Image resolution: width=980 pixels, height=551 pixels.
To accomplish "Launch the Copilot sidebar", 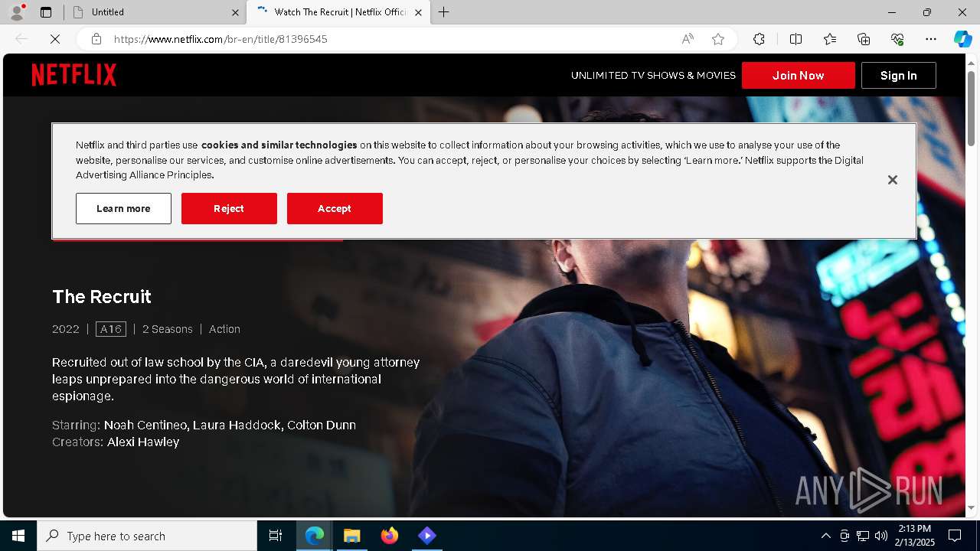I will tap(962, 39).
